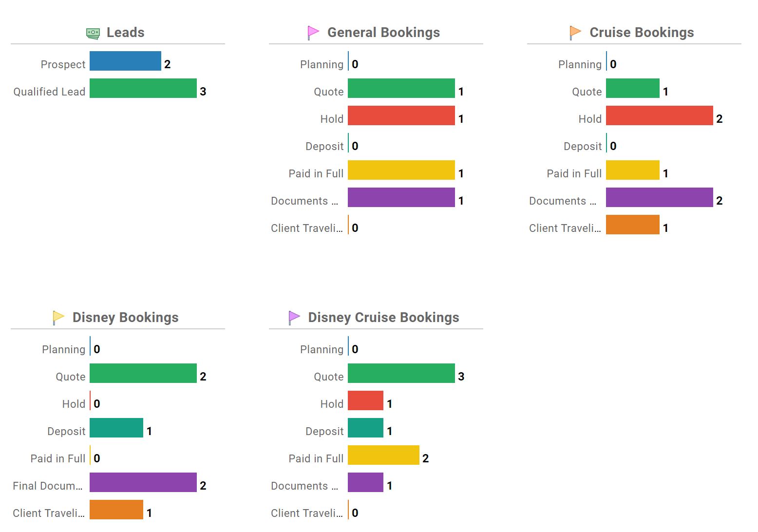Click the purple Final Documents bar in Disney Bookings
This screenshot has width=758, height=532.
[143, 482]
